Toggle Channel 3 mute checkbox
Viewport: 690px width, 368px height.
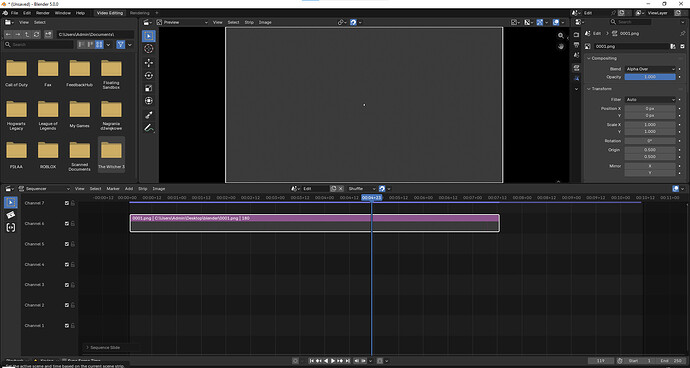(x=67, y=285)
